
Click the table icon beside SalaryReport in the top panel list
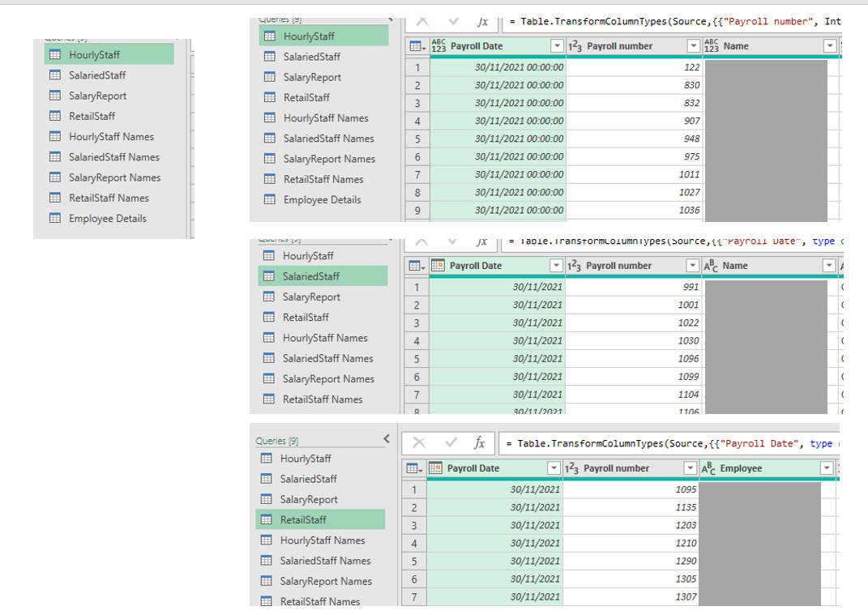point(270,77)
